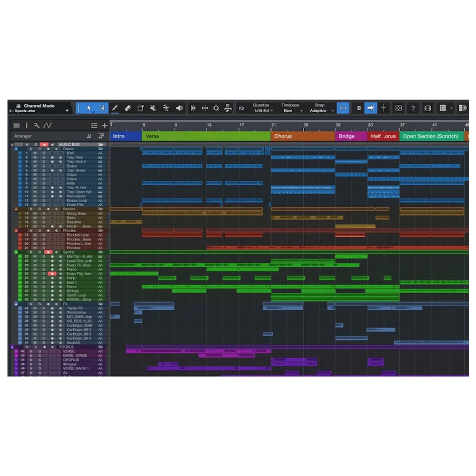The image size is (476, 476).
Task: Select the Paint tool in the toolbar
Action: tap(115, 108)
